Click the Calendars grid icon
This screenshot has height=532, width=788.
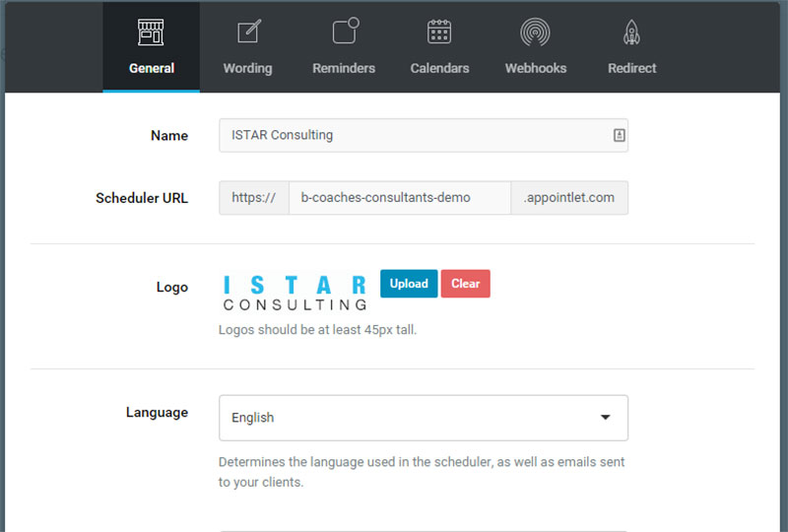coord(439,32)
